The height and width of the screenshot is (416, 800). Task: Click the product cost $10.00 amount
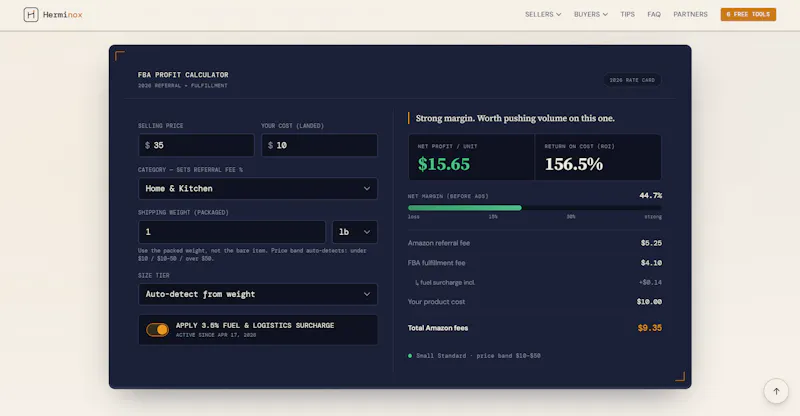click(649, 302)
